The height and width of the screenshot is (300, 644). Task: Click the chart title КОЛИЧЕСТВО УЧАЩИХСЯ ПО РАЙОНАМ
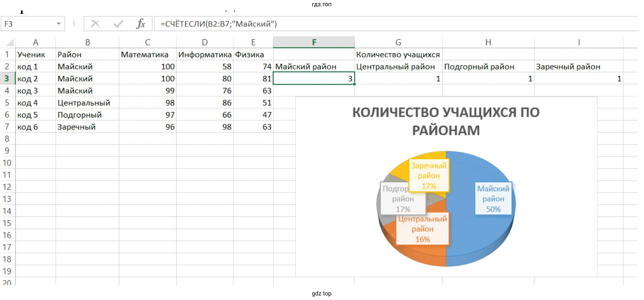coord(445,121)
